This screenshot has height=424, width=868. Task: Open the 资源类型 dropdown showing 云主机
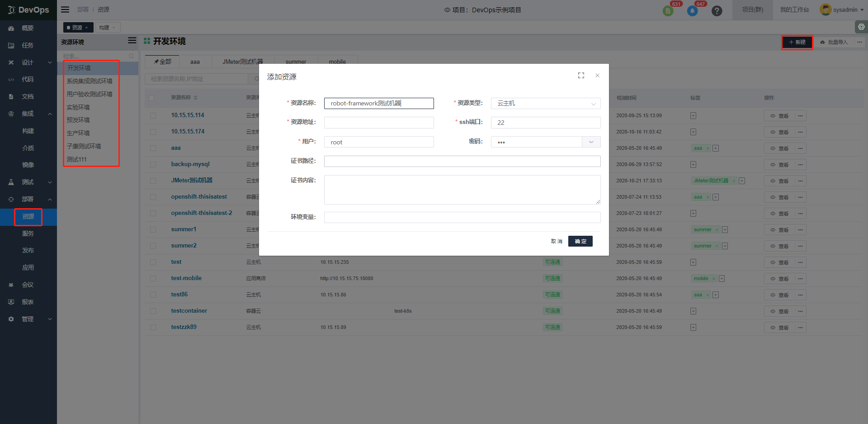[x=546, y=104]
